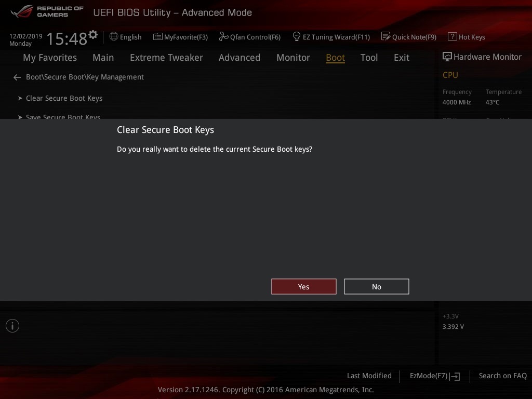
Task: Click the 3.392 V voltage value
Action: tap(453, 326)
